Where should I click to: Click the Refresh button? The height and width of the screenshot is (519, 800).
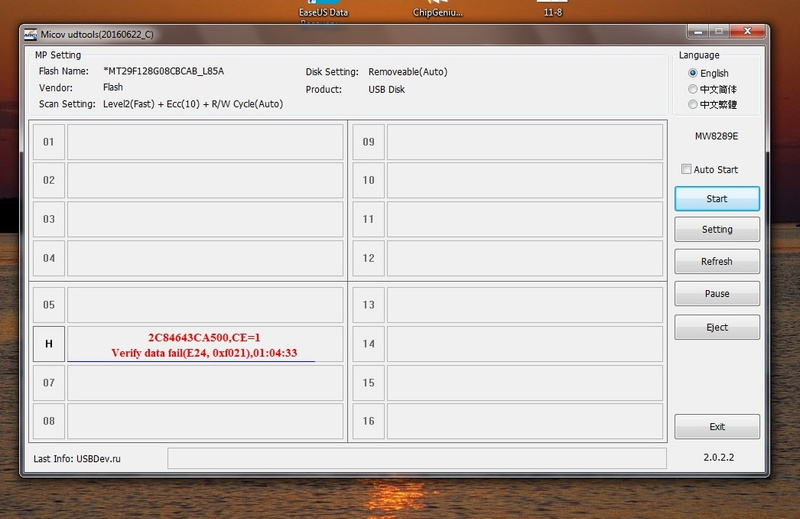coord(717,261)
